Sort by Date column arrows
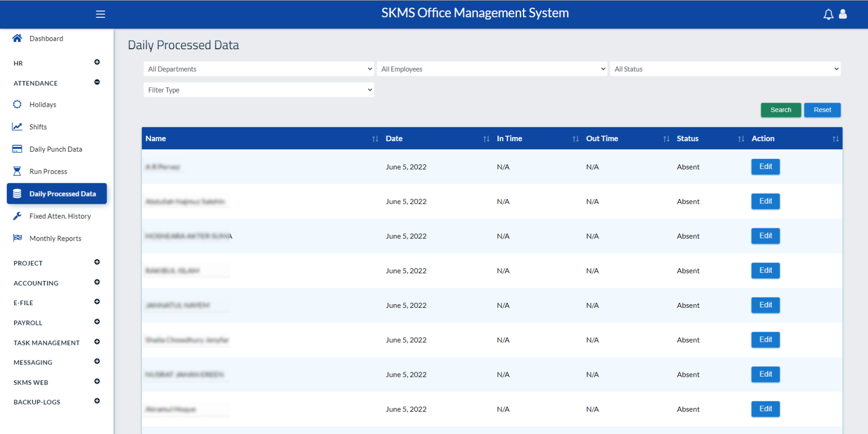The image size is (868, 434). [486, 139]
